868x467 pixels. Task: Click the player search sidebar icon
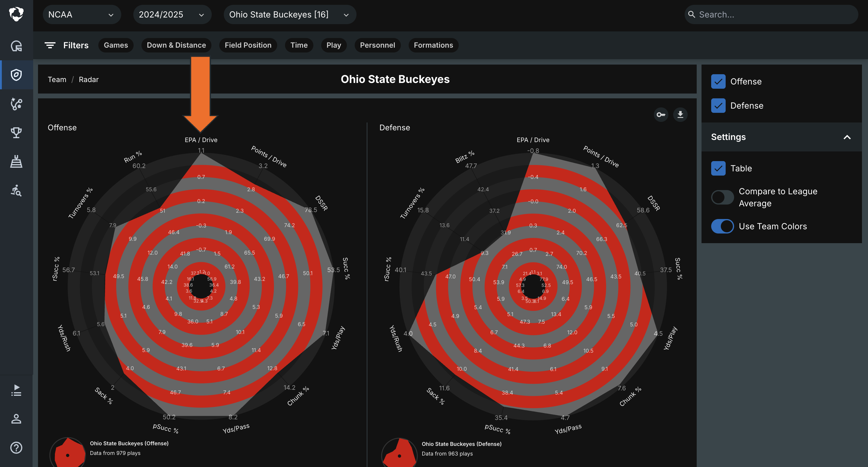[x=16, y=191]
